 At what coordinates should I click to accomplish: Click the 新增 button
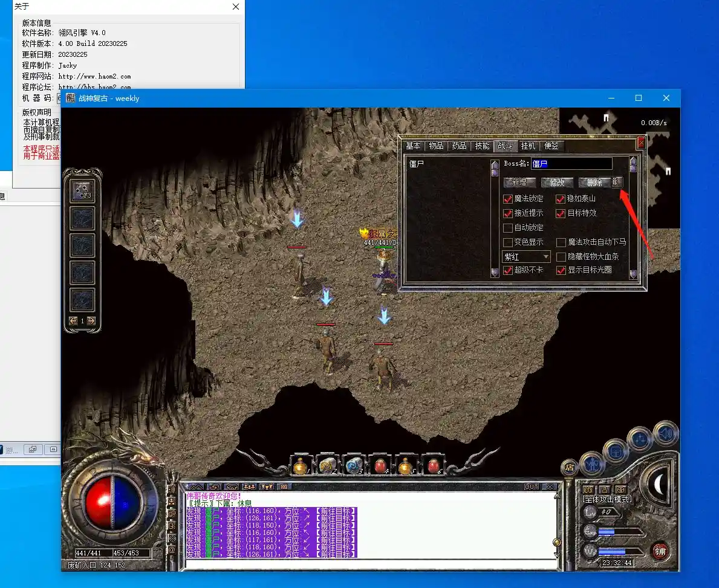click(519, 183)
